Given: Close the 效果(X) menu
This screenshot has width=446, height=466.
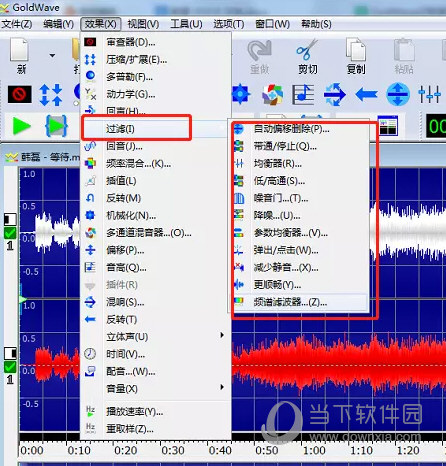Looking at the screenshot, I should pyautogui.click(x=100, y=24).
